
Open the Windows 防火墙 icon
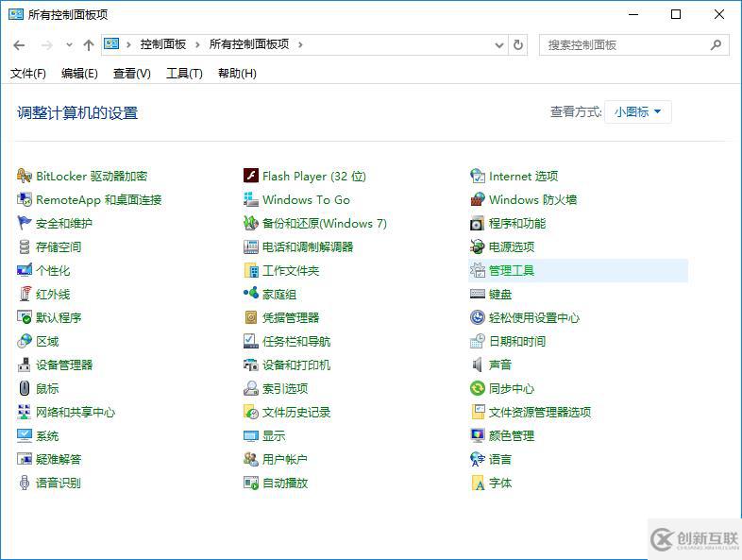[x=478, y=199]
